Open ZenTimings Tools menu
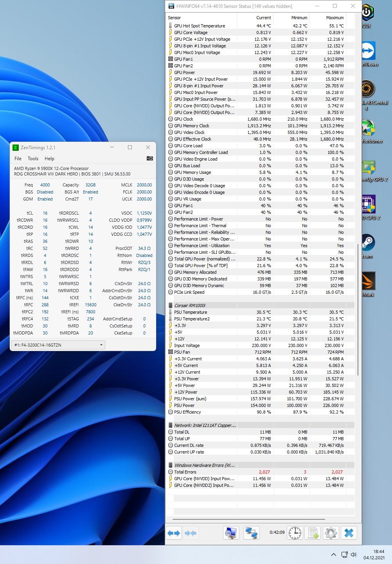This screenshot has height=564, width=392. [33, 159]
